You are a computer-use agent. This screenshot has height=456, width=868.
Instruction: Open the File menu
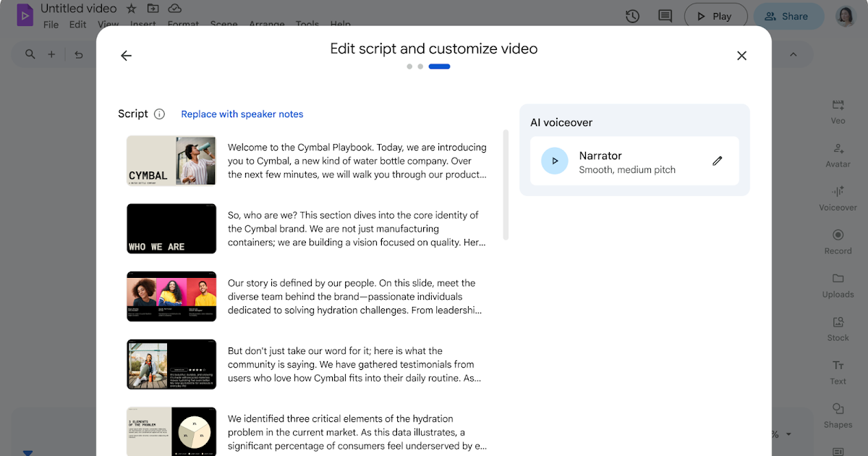(51, 25)
